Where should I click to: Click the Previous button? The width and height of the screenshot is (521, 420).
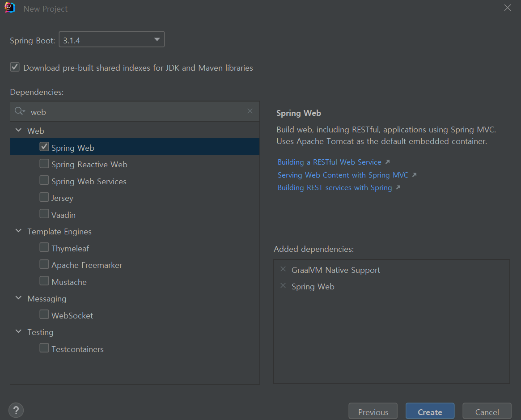click(x=373, y=412)
